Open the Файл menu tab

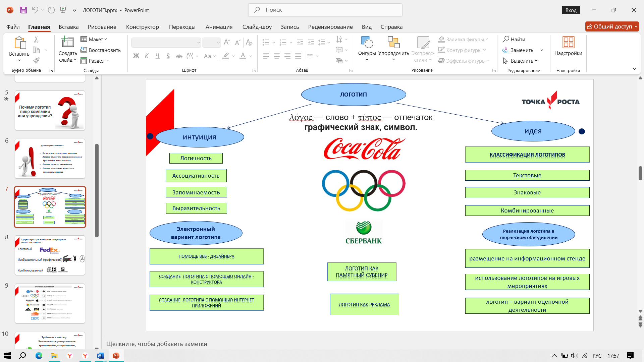pyautogui.click(x=13, y=27)
